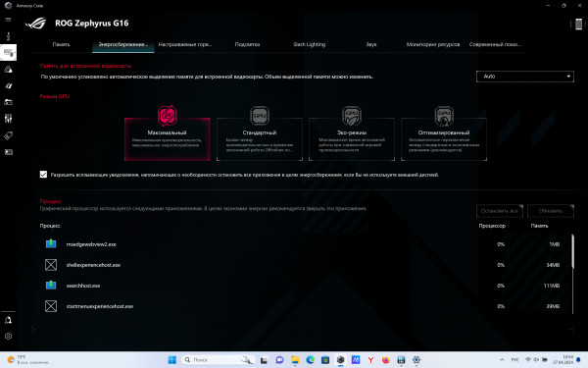
Task: Select the msedgewebview2.exe process name
Action: [x=91, y=244]
